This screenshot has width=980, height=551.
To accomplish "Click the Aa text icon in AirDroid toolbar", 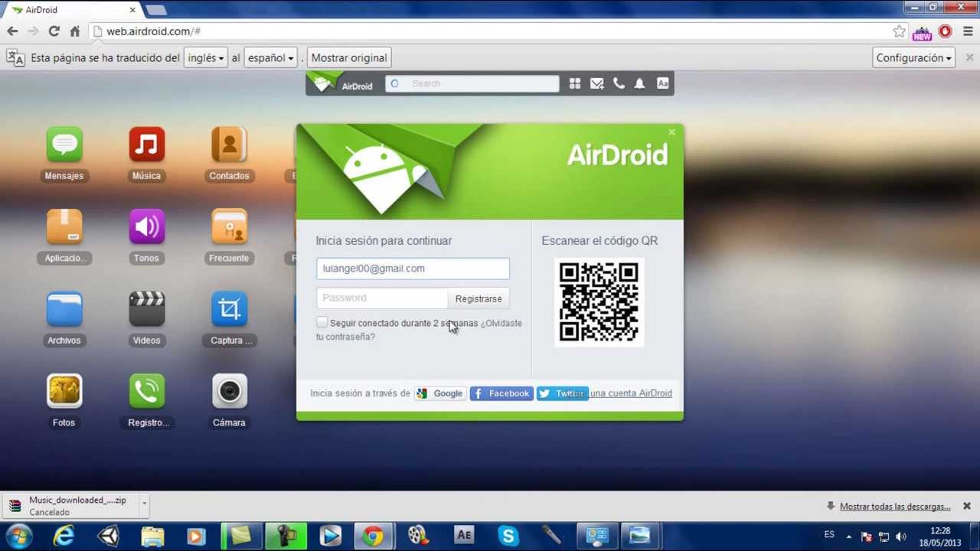I will [663, 83].
